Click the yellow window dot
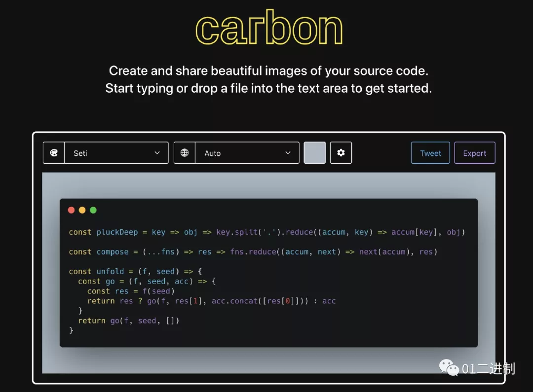This screenshot has height=392, width=533. click(x=82, y=210)
